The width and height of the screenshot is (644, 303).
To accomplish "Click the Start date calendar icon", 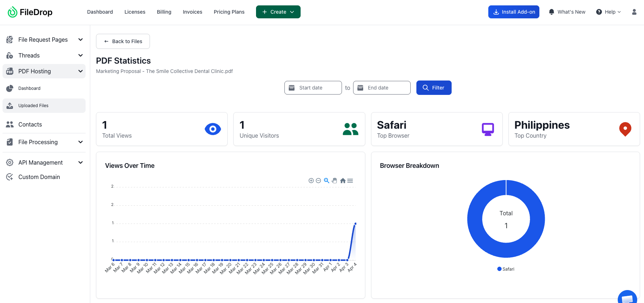I will pos(292,88).
